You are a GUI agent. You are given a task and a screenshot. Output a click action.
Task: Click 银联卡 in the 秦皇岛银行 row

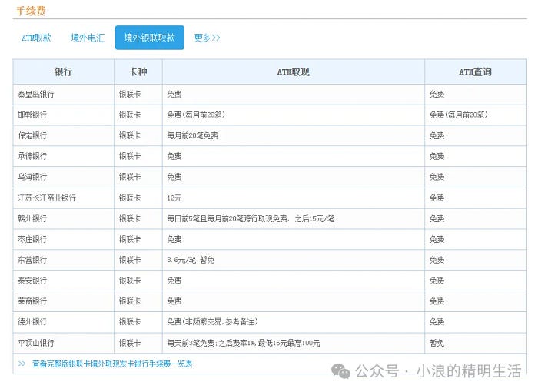(130, 94)
